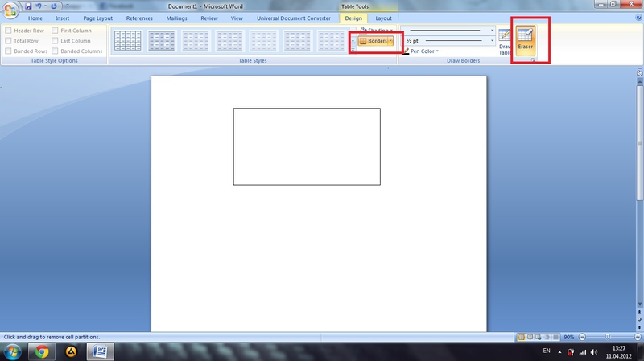Enable the Header Row checkbox
644x361 pixels.
10,31
